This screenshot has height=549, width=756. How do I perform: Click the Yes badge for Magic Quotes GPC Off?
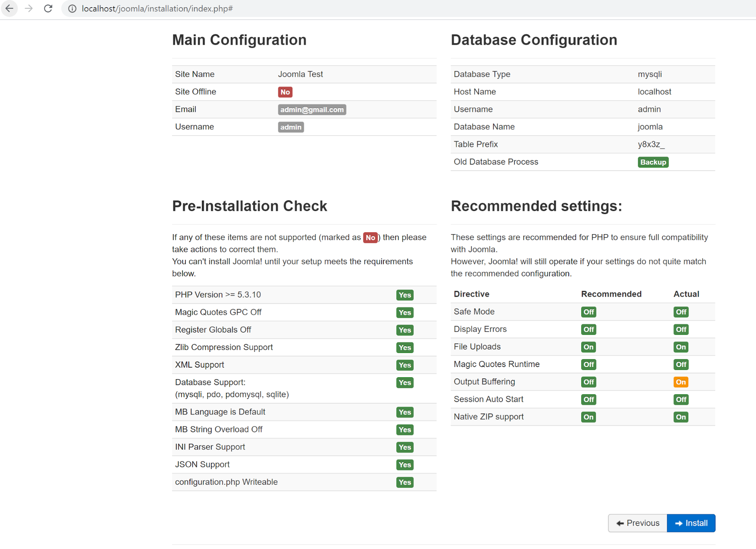pos(405,313)
